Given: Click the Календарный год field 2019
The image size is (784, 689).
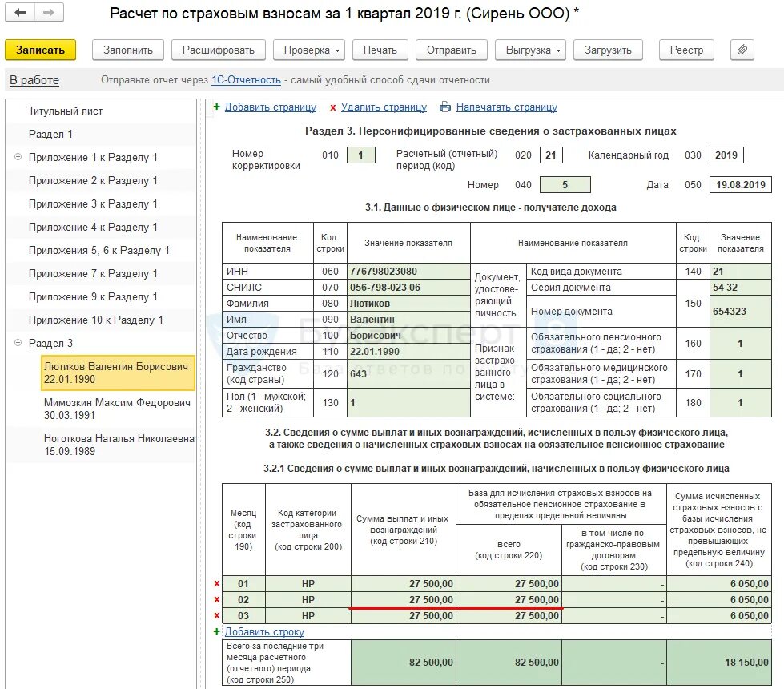Looking at the screenshot, I should [x=726, y=155].
